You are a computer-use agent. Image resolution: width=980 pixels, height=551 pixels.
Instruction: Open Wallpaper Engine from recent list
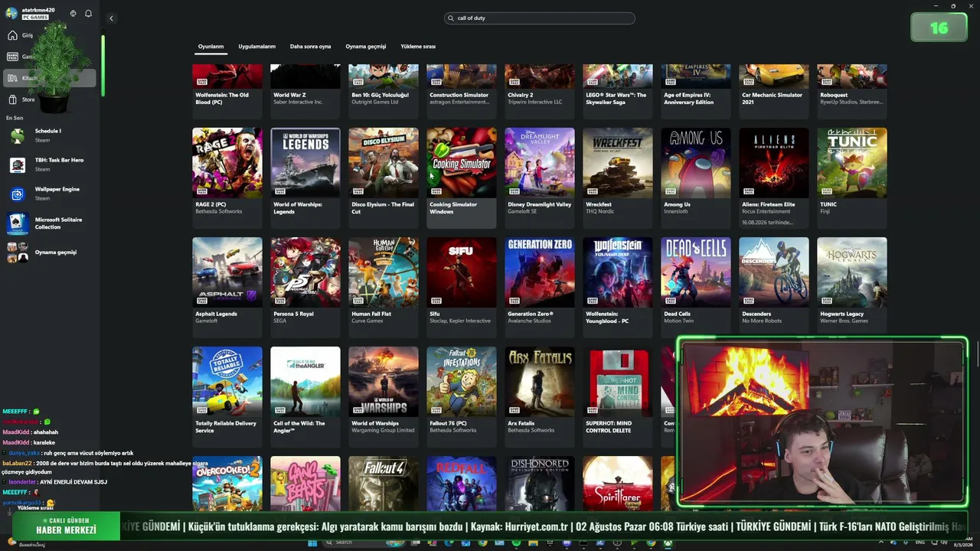tap(50, 194)
